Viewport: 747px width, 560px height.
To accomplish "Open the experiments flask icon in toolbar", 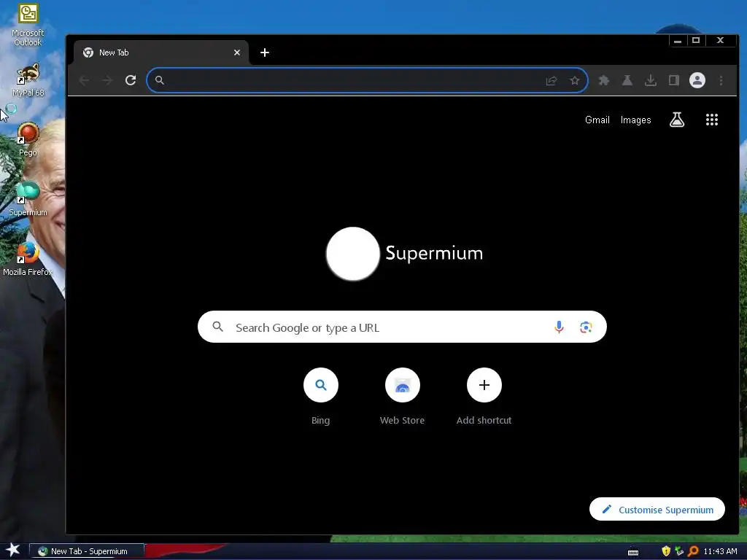I will pyautogui.click(x=627, y=80).
